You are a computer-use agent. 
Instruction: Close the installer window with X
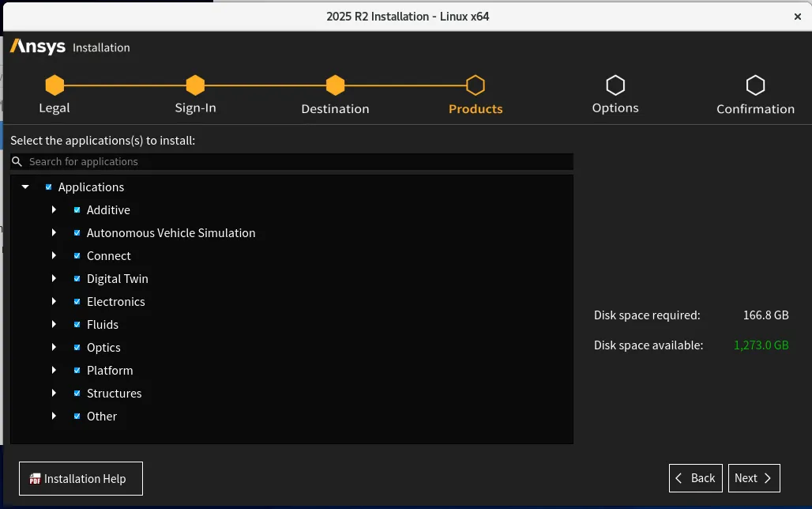(798, 17)
